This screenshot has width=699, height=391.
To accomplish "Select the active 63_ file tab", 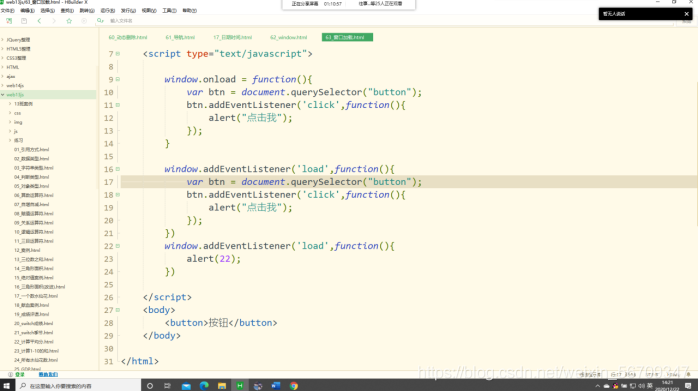I will tap(347, 37).
